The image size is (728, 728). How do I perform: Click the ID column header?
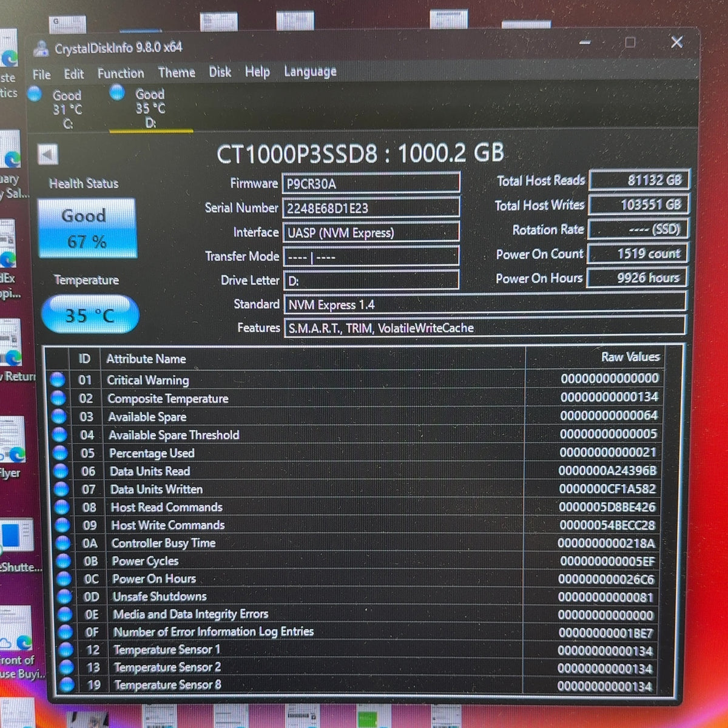coord(84,359)
